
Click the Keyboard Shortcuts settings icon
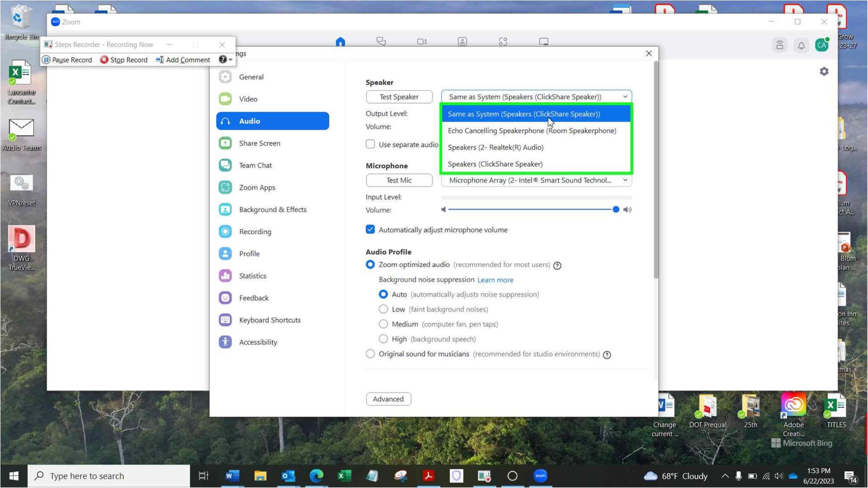pyautogui.click(x=225, y=320)
